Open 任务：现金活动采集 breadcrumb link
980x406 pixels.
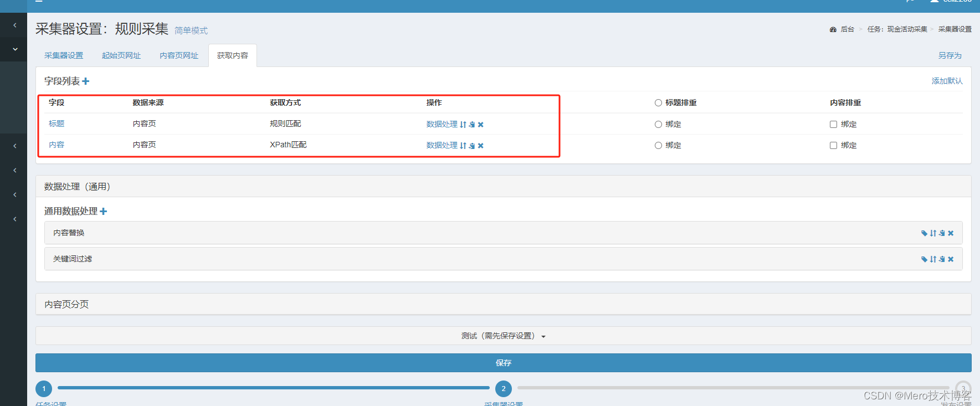(897, 29)
